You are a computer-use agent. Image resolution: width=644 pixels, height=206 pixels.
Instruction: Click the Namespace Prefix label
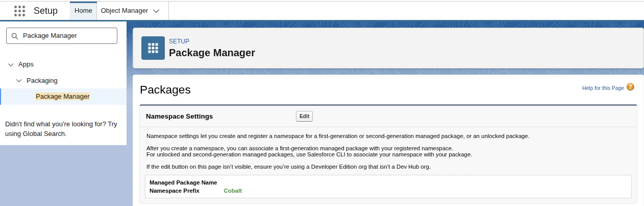[x=175, y=191]
